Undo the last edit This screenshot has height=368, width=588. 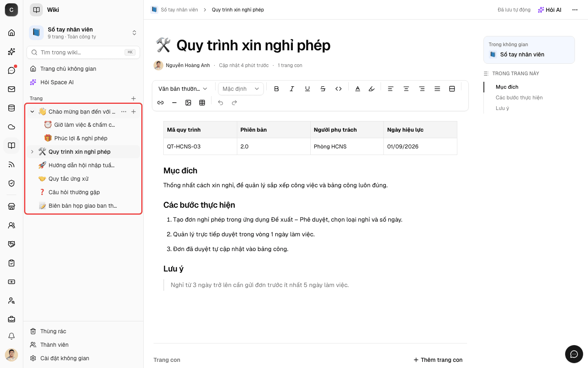pyautogui.click(x=220, y=103)
